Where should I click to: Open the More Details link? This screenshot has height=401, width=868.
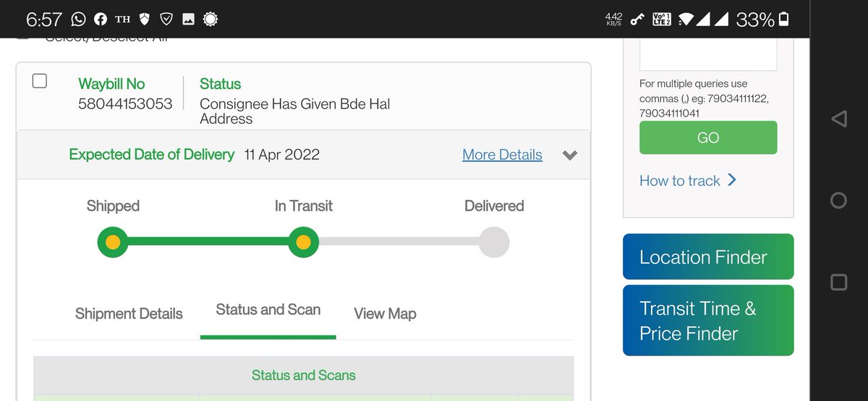[502, 155]
